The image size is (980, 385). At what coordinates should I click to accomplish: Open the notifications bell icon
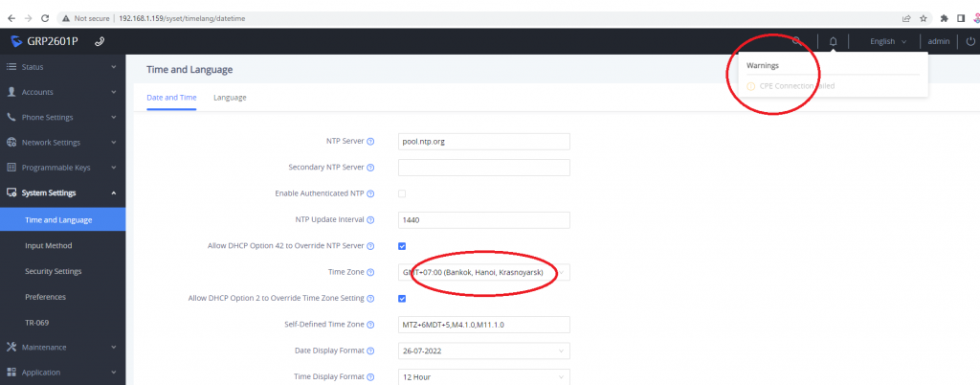(834, 41)
